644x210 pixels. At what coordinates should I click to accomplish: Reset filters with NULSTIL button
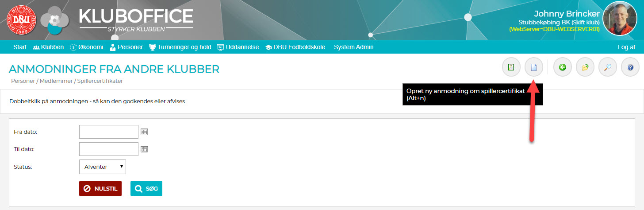coord(100,188)
